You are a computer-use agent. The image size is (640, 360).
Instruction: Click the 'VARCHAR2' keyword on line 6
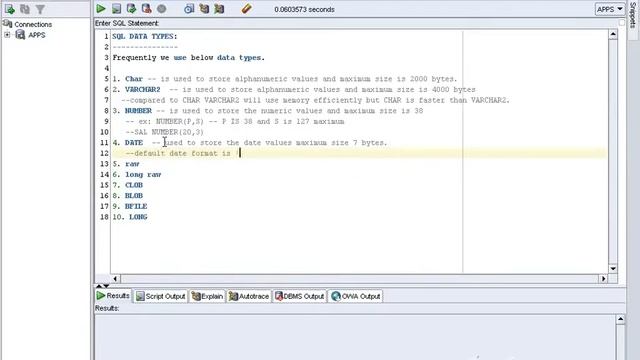coord(142,89)
